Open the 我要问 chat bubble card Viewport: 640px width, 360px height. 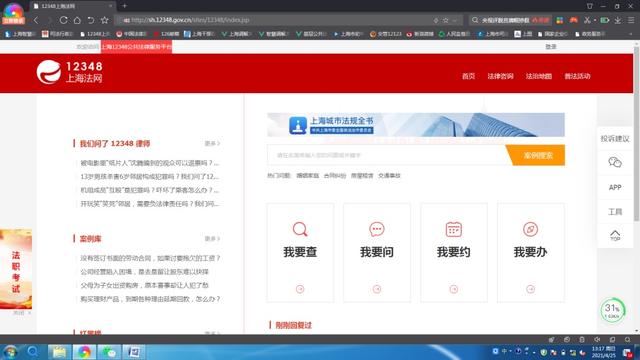click(x=377, y=253)
